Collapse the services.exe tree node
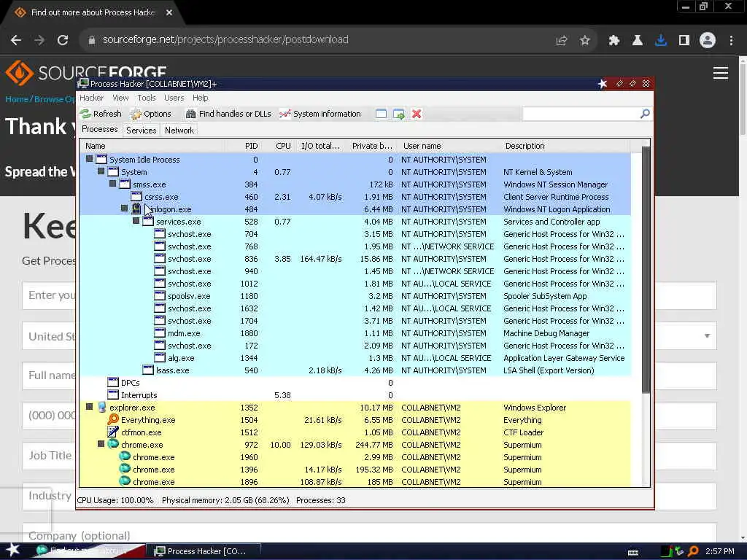 point(136,221)
